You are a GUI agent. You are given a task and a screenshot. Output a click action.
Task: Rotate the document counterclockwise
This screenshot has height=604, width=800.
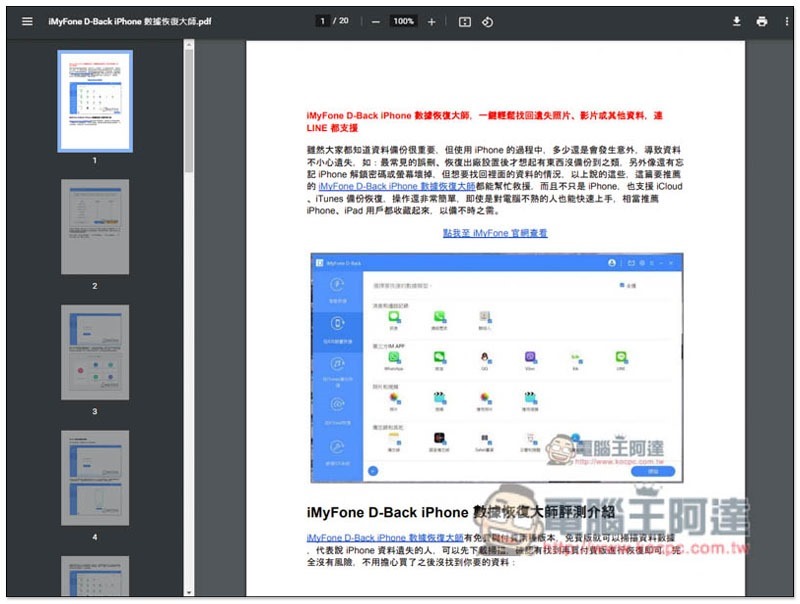pyautogui.click(x=487, y=22)
